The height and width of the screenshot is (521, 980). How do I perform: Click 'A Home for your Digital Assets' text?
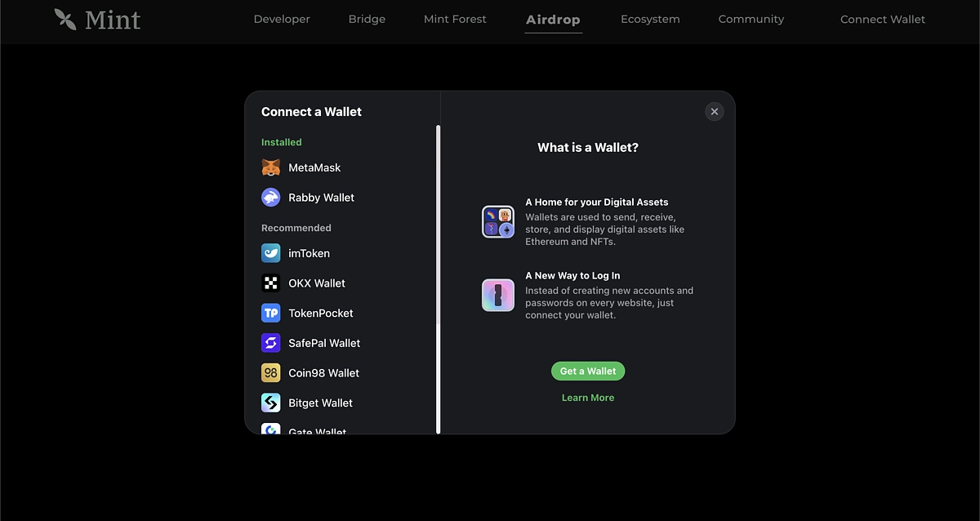pos(597,202)
